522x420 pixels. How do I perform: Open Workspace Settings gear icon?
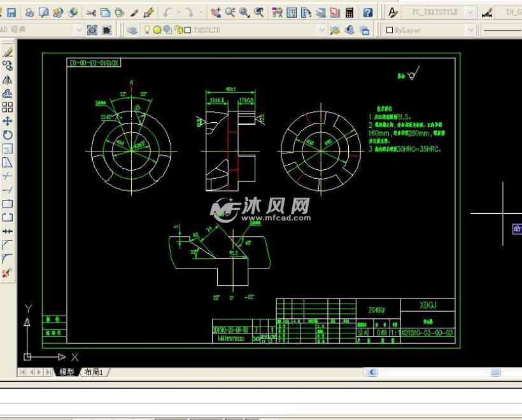pos(92,30)
